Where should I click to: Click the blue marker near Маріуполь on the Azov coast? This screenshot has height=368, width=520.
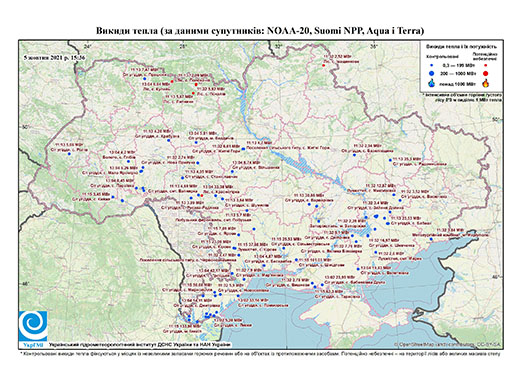coord(431,239)
